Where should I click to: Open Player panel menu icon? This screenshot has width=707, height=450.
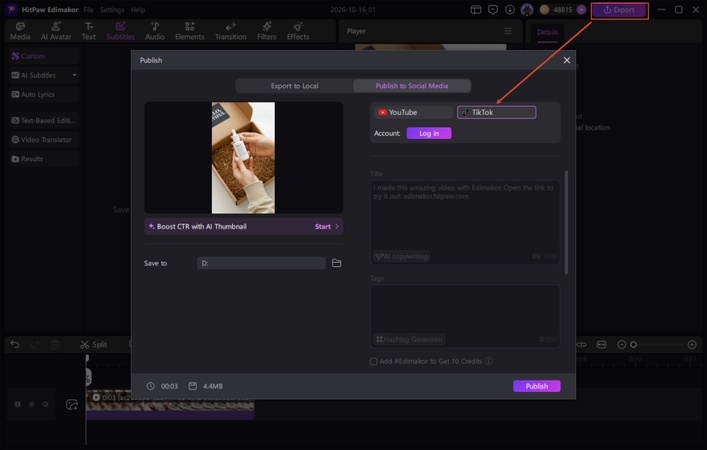pyautogui.click(x=508, y=31)
